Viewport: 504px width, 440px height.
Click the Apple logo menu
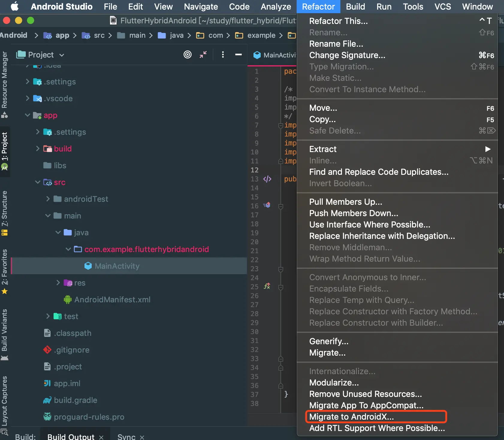14,6
